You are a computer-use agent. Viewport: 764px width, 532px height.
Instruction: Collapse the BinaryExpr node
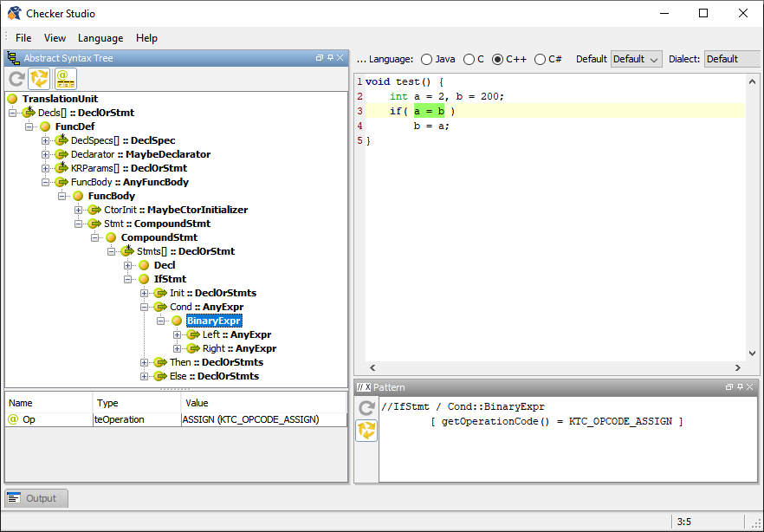click(161, 321)
